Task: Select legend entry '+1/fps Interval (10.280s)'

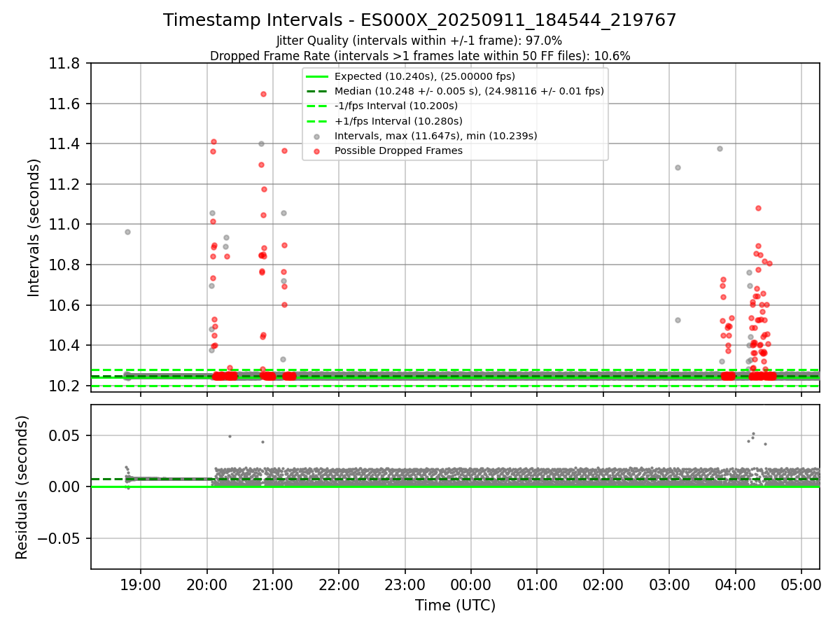Action: (398, 121)
